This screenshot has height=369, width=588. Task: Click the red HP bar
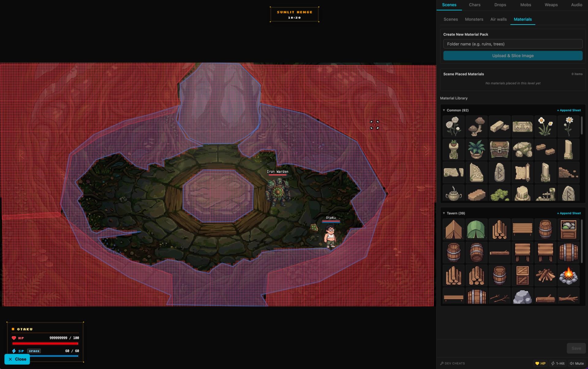(45, 344)
